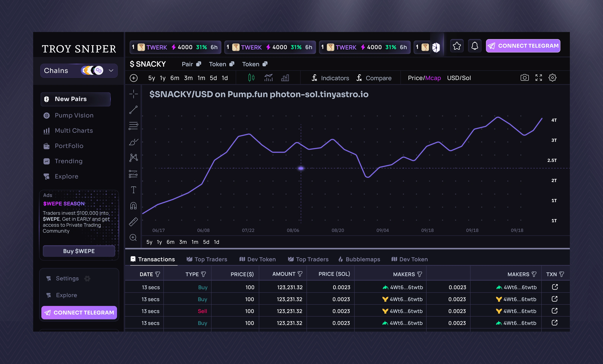Switch to first Top Traders tab
The height and width of the screenshot is (364, 603).
pos(207,259)
